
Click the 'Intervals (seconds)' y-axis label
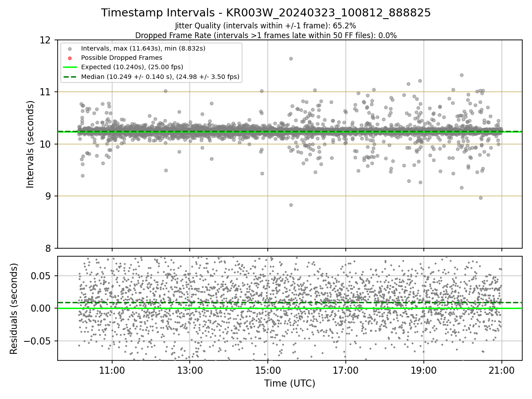coord(31,144)
